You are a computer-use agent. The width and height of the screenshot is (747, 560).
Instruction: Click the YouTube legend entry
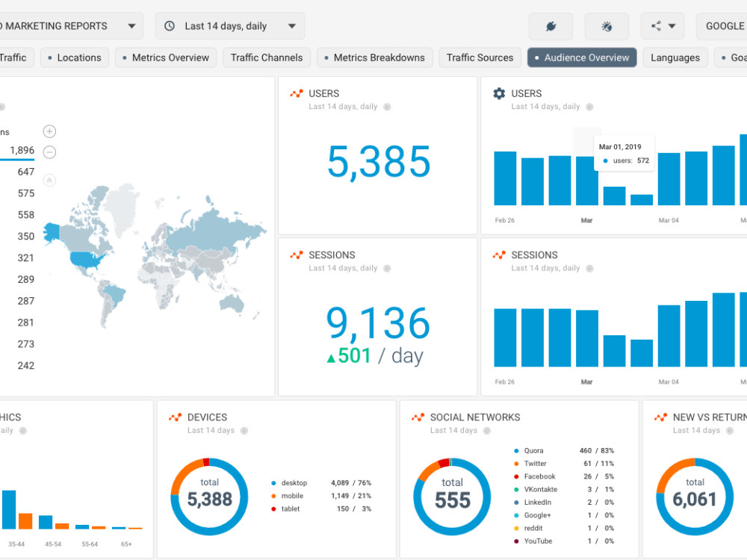[x=564, y=541]
